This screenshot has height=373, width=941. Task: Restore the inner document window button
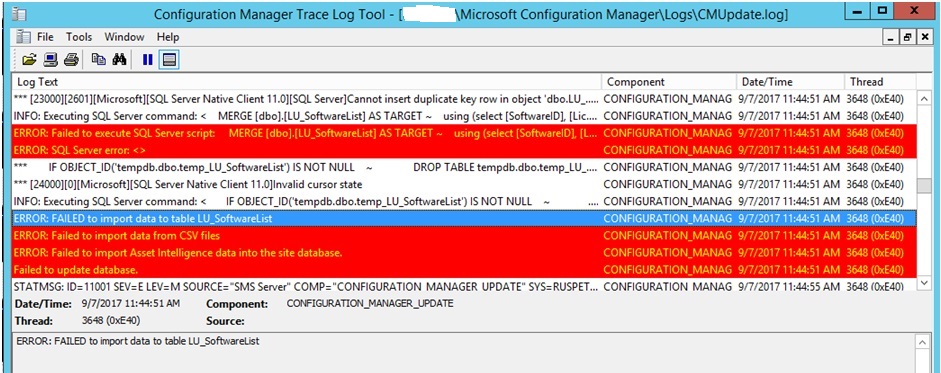908,37
